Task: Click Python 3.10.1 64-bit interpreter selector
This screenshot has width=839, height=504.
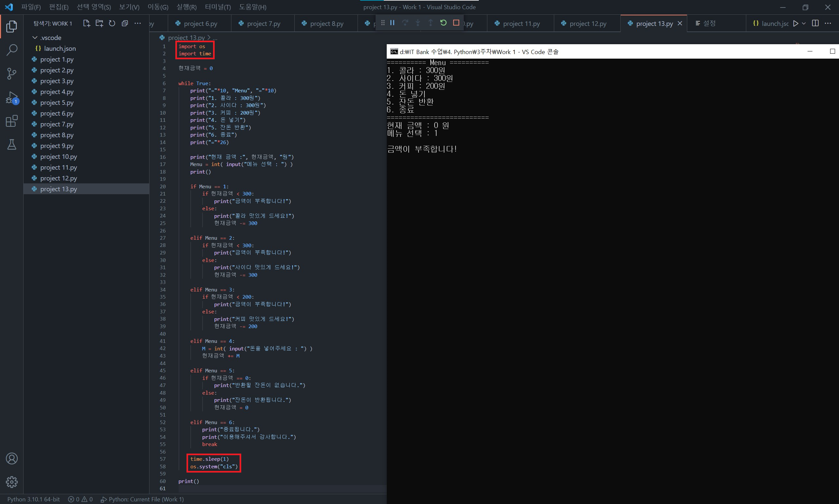Action: pyautogui.click(x=33, y=499)
